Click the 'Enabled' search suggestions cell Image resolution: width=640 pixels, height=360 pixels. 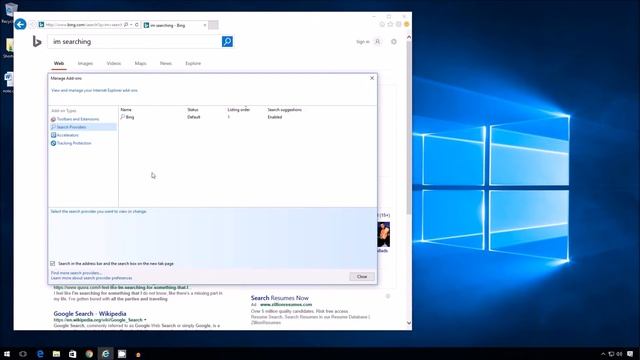275,117
